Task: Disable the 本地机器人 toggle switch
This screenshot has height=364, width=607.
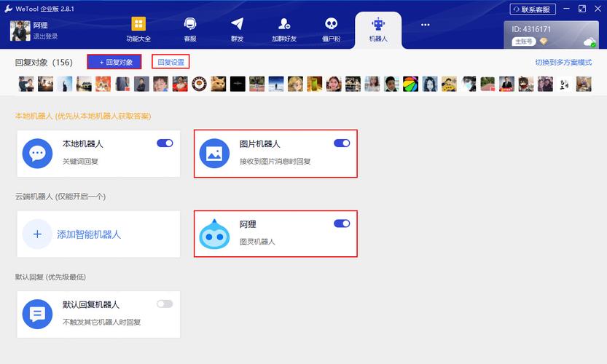Action: 165,143
